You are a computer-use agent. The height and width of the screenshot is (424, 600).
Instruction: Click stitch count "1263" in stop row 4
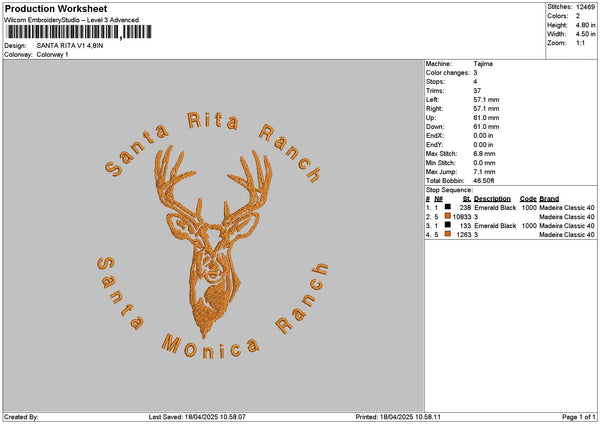[464, 235]
